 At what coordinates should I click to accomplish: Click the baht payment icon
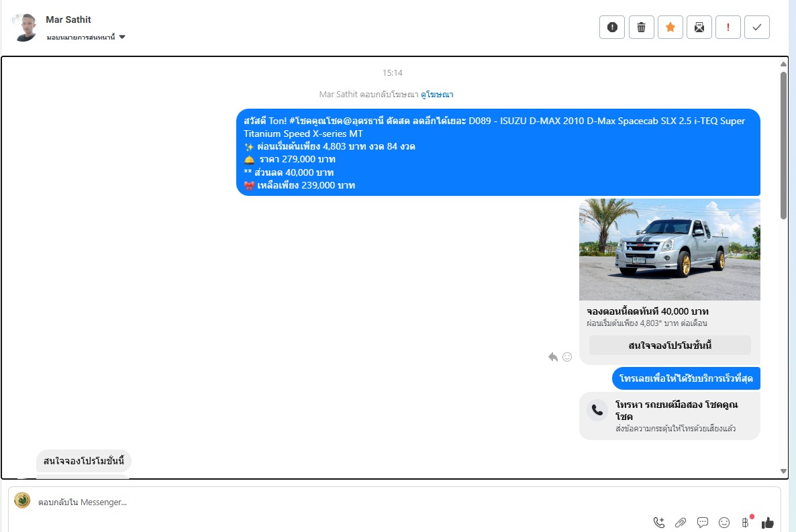[x=745, y=523]
